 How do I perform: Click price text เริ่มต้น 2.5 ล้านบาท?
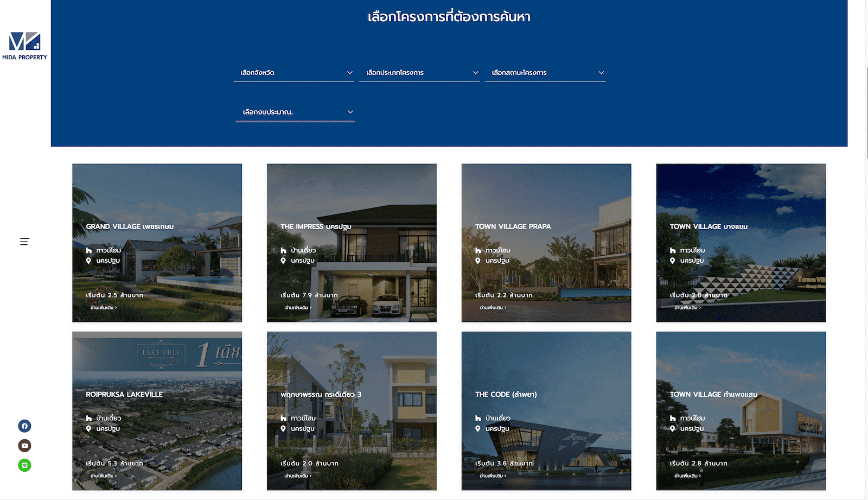pos(114,295)
